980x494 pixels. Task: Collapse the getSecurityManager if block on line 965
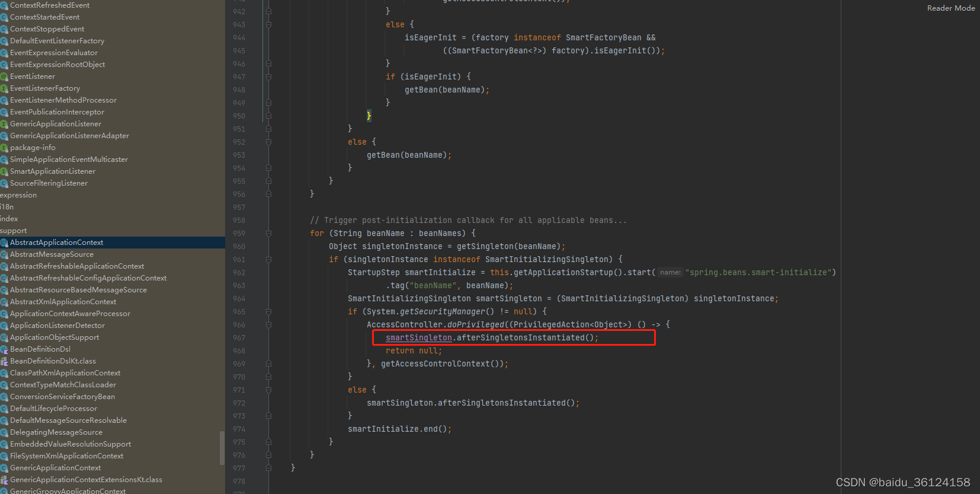click(268, 311)
